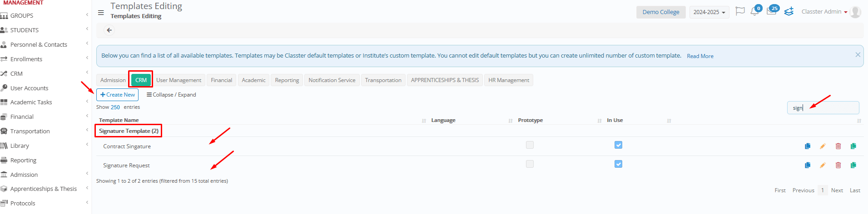Click the green copy icon for Signature Request
The height and width of the screenshot is (214, 868).
pos(853,165)
